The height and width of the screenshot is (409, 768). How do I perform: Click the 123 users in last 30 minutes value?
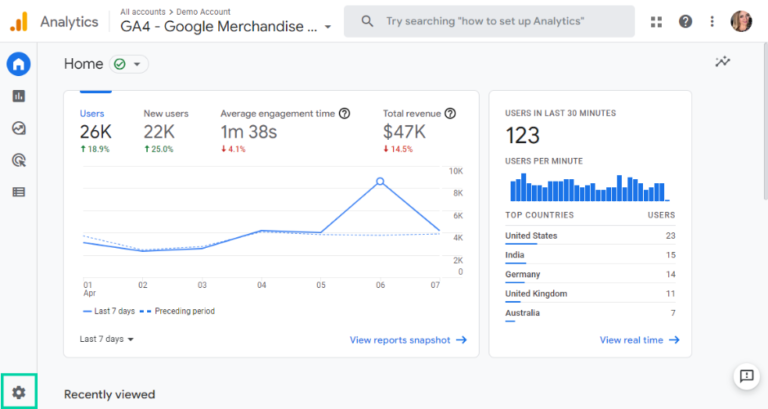(523, 136)
